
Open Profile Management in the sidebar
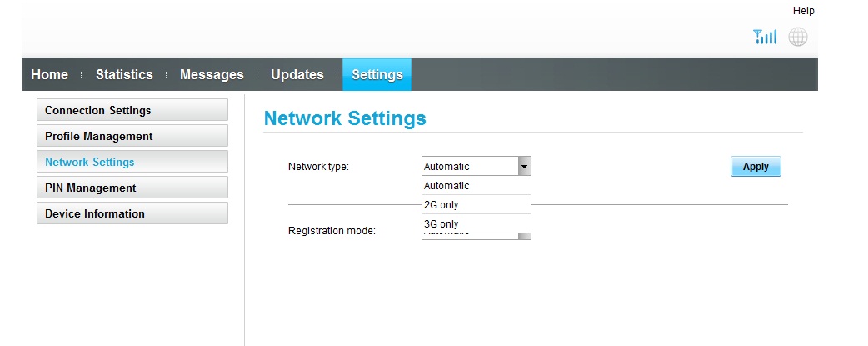[132, 136]
